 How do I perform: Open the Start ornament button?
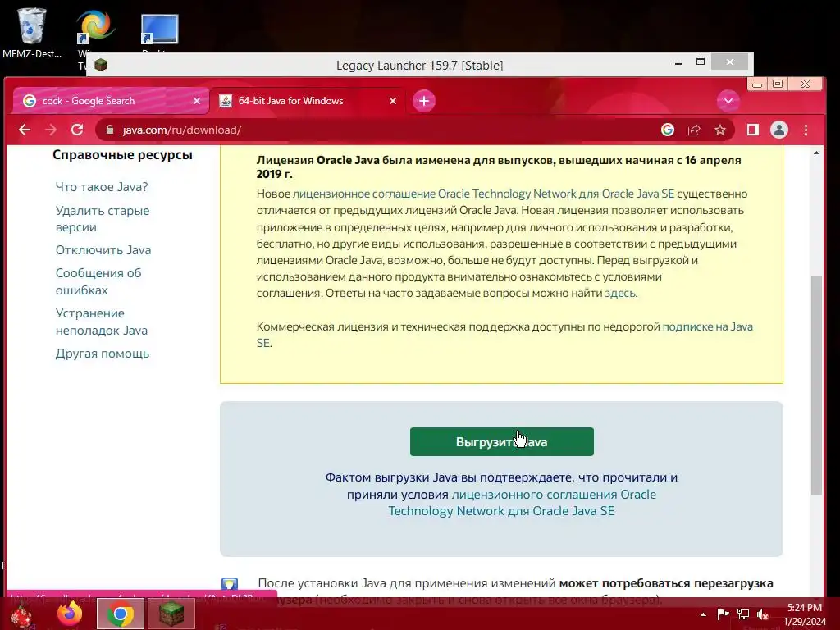21,615
